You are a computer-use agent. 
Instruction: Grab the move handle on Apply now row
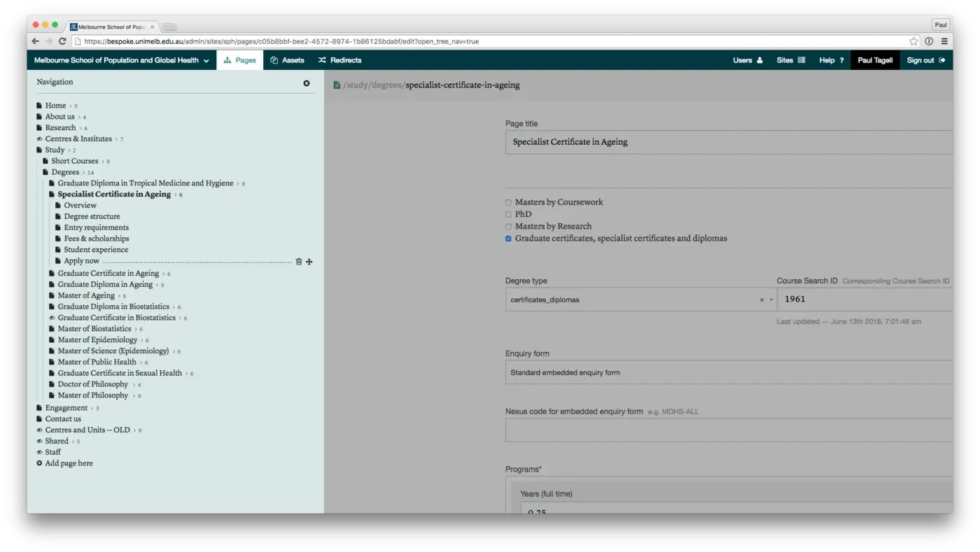pyautogui.click(x=309, y=262)
